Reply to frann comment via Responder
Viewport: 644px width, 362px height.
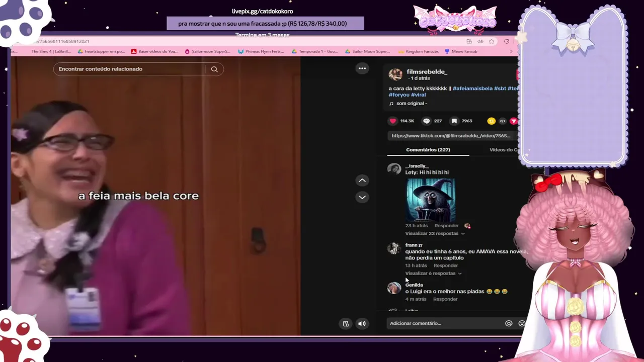[x=446, y=265]
